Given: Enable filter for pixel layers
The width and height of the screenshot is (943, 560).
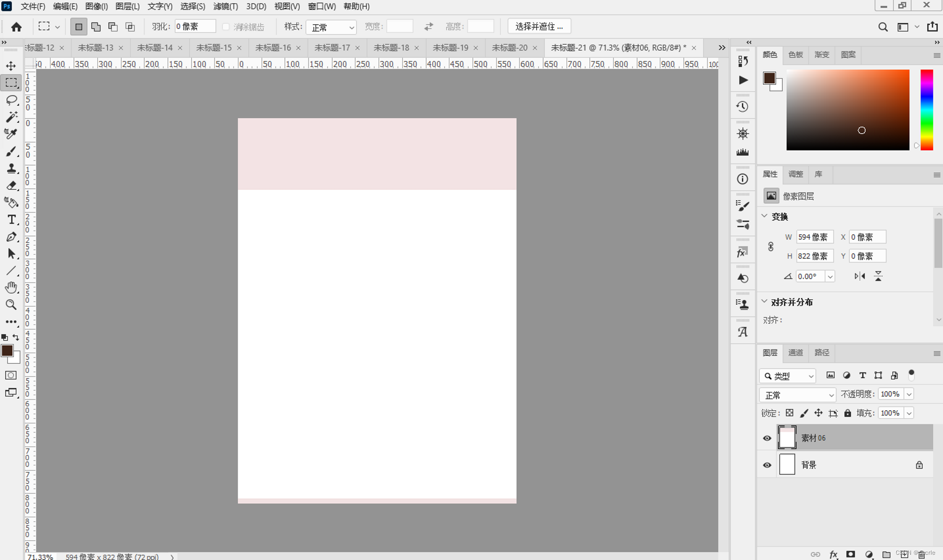Looking at the screenshot, I should click(831, 375).
